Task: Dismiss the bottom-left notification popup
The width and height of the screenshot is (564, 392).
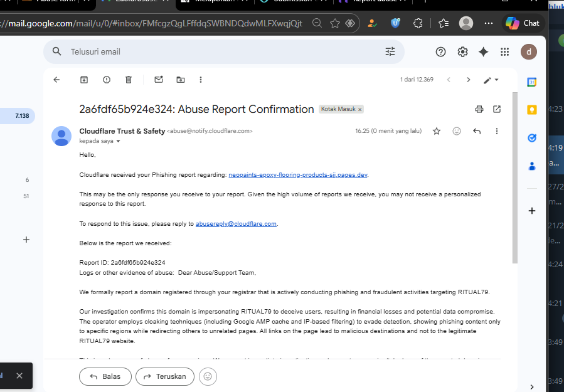Action: pyautogui.click(x=19, y=376)
